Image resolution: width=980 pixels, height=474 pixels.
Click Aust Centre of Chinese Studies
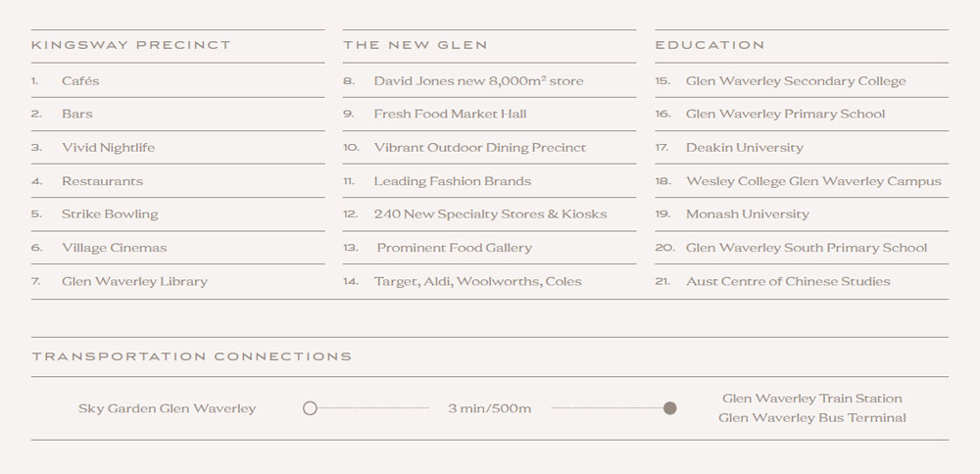pos(788,282)
